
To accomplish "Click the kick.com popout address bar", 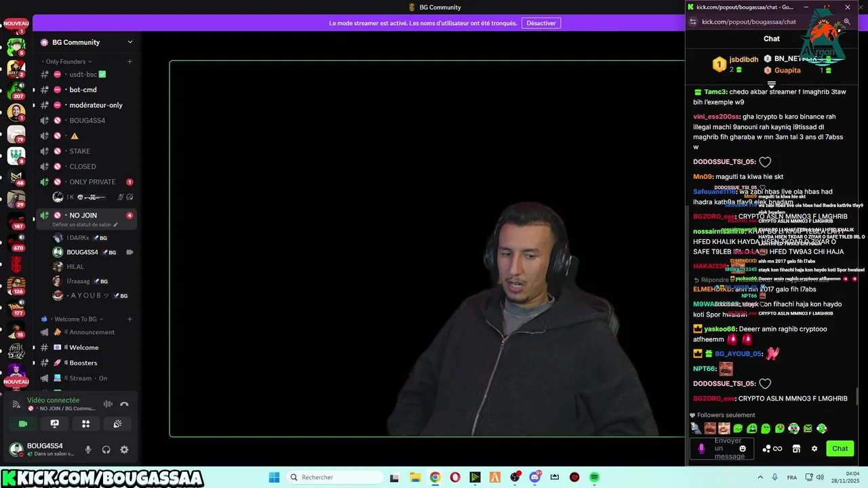I will click(x=749, y=22).
